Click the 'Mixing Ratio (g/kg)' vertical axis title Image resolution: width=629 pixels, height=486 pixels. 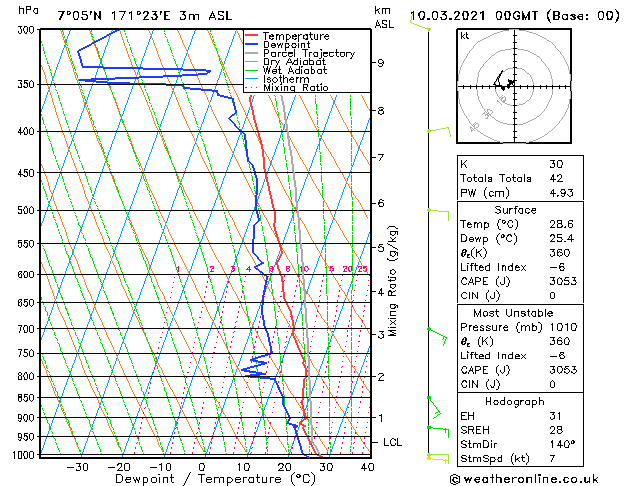pyautogui.click(x=392, y=281)
